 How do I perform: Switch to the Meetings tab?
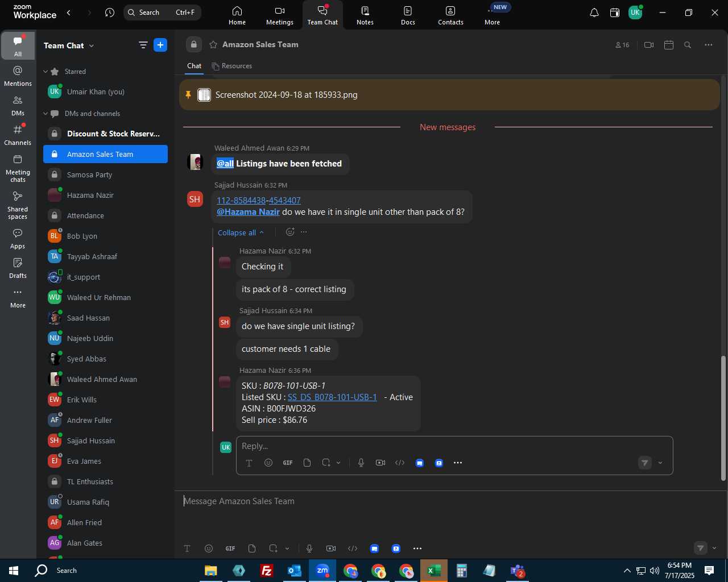click(x=280, y=15)
